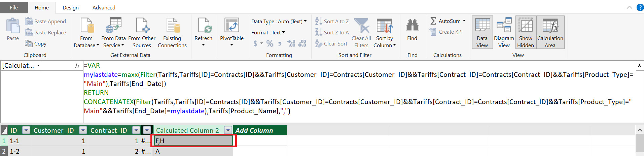Sort column Z to A
The height and width of the screenshot is (156, 644).
click(x=332, y=32)
